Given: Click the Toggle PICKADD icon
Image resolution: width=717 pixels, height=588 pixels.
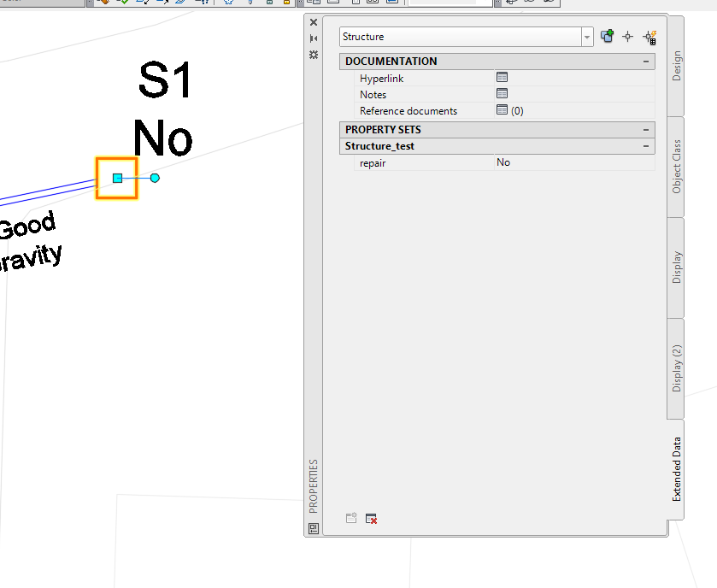Looking at the screenshot, I should 607,36.
